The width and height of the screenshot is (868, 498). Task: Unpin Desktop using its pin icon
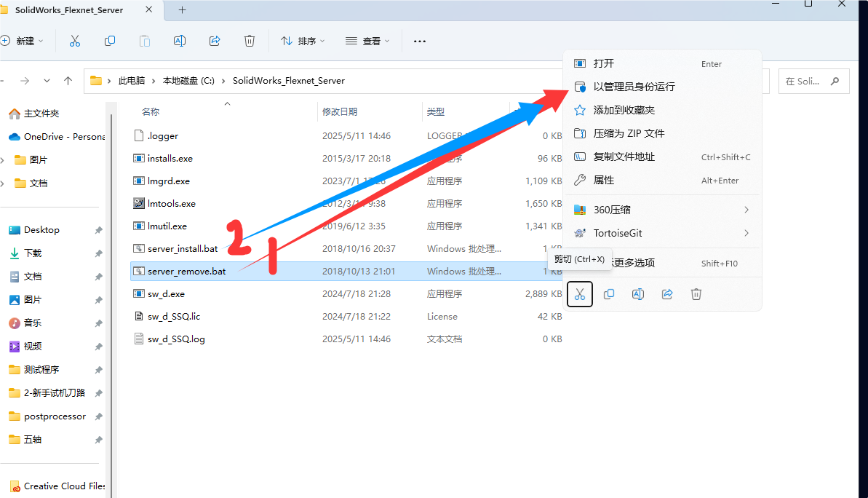[98, 230]
